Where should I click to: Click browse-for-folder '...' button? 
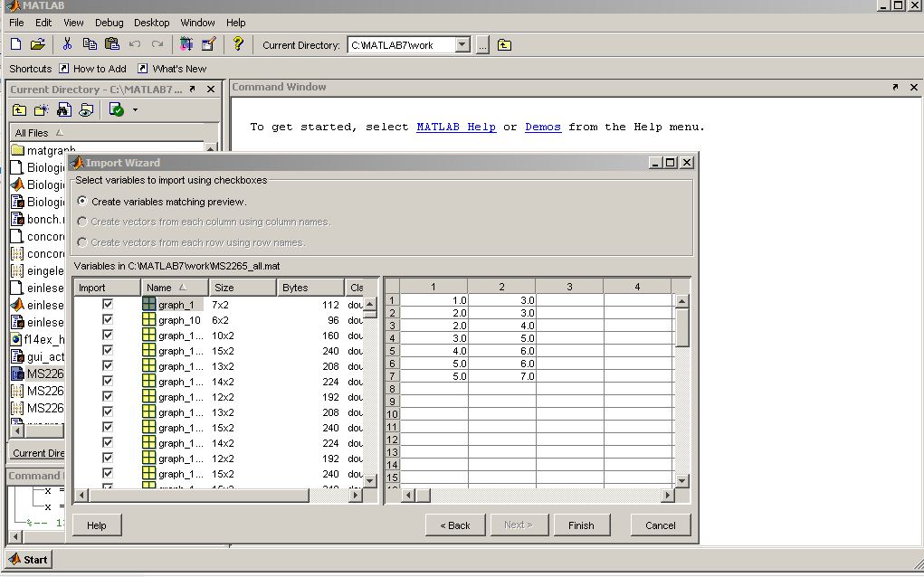click(x=482, y=45)
